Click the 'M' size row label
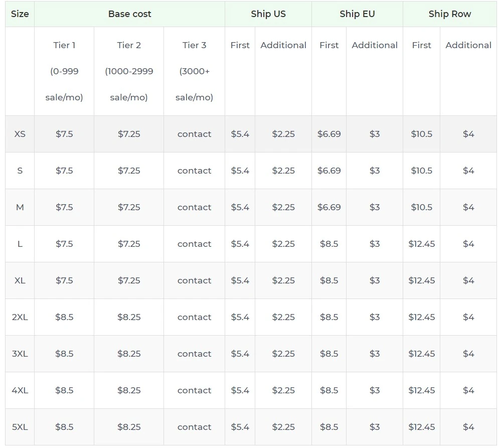This screenshot has width=500, height=448. [x=20, y=207]
